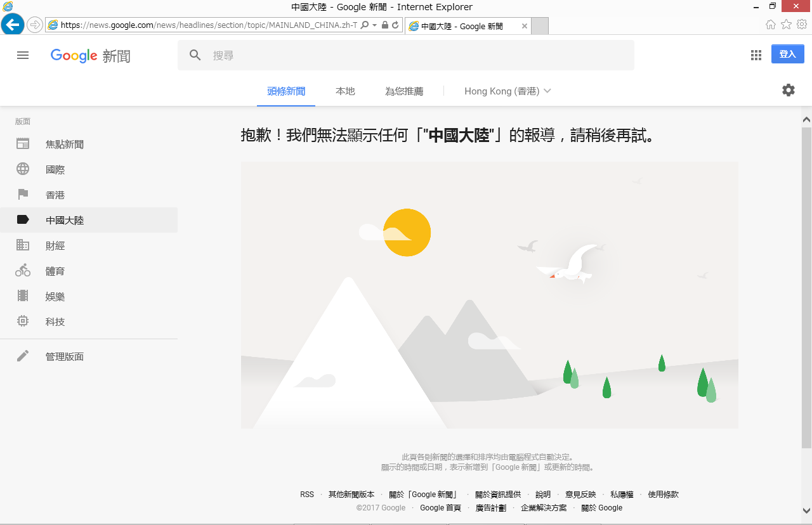
Task: Select the 香港 flag icon
Action: click(23, 195)
